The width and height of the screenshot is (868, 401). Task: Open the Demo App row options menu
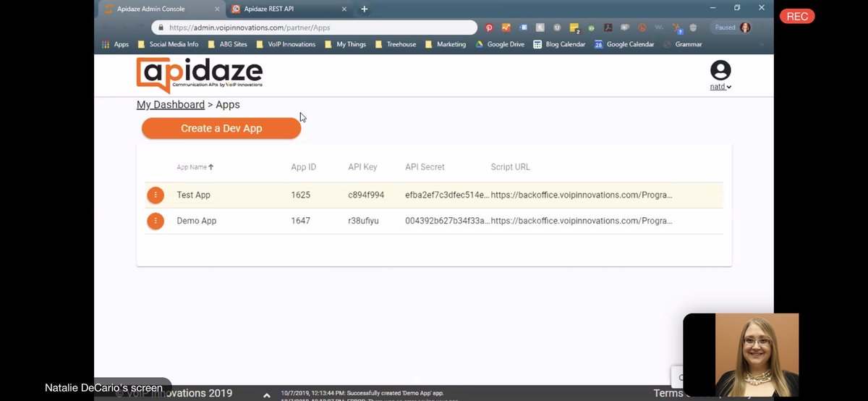click(x=156, y=221)
